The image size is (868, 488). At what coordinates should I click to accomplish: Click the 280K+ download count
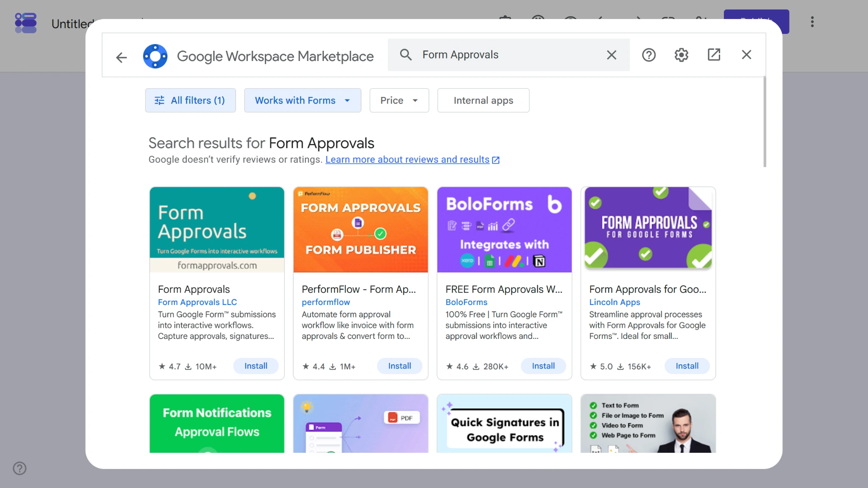point(490,366)
